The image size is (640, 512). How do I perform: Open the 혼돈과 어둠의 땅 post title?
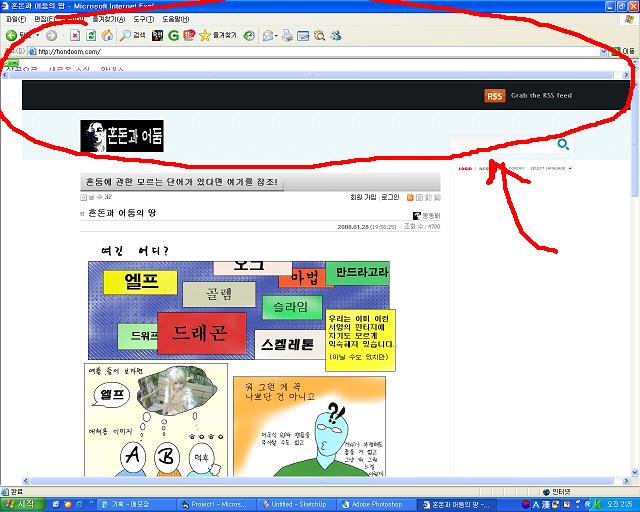[x=122, y=213]
